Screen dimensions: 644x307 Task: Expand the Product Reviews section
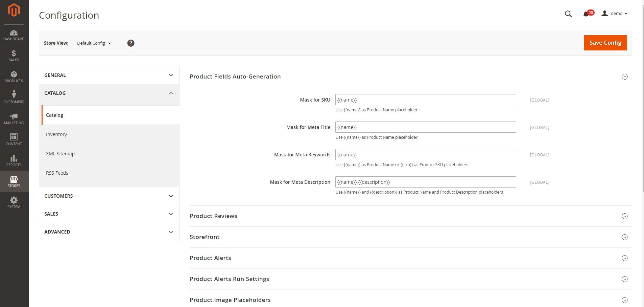pyautogui.click(x=411, y=216)
